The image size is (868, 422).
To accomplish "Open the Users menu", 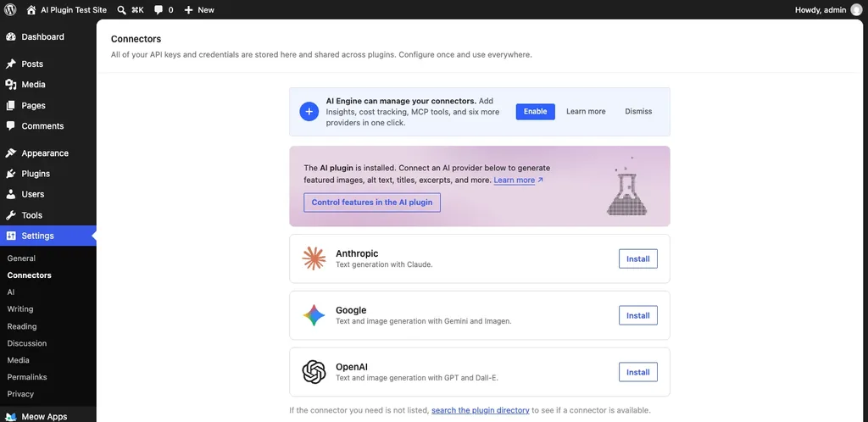I will (x=48, y=194).
